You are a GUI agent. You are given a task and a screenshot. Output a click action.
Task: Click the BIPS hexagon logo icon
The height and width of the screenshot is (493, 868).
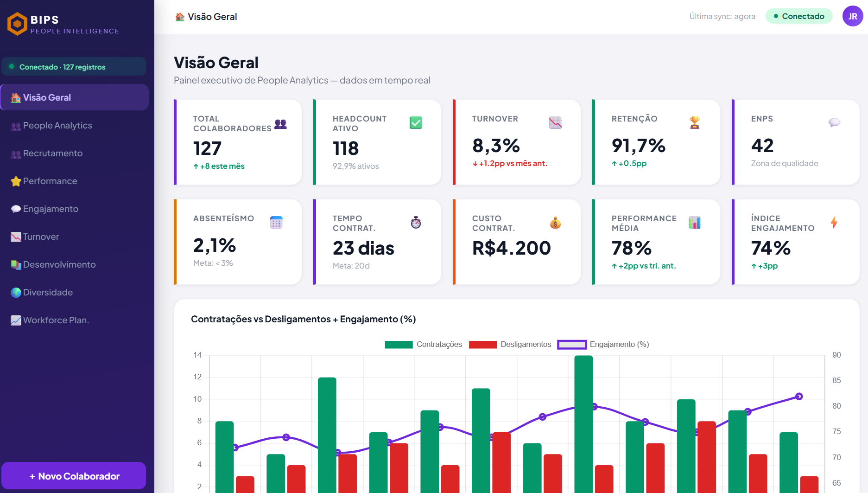point(17,24)
